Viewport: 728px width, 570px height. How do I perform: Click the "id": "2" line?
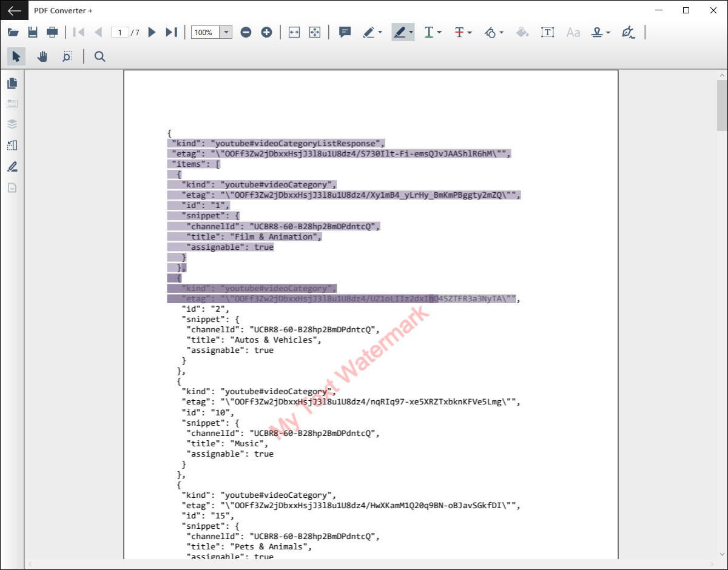click(206, 309)
